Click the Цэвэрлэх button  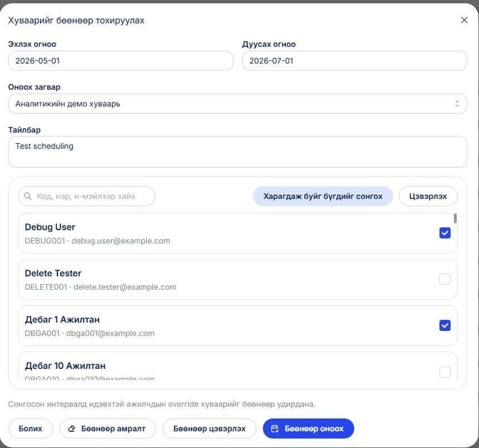pos(428,196)
